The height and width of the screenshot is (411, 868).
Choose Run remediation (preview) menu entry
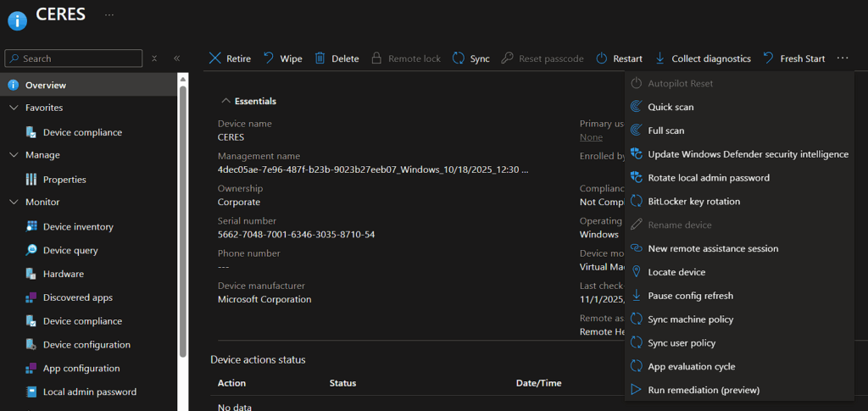point(703,391)
